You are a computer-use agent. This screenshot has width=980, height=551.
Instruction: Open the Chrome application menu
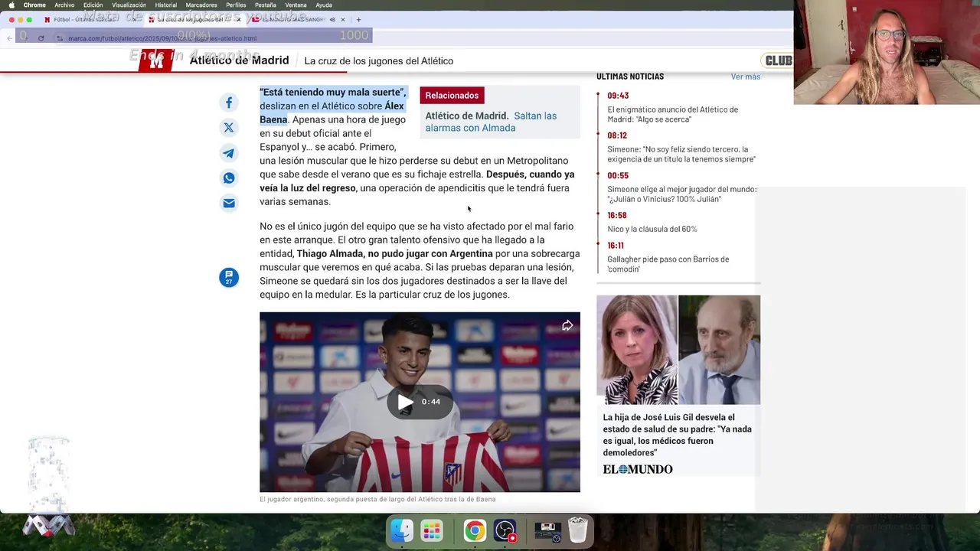coord(34,5)
